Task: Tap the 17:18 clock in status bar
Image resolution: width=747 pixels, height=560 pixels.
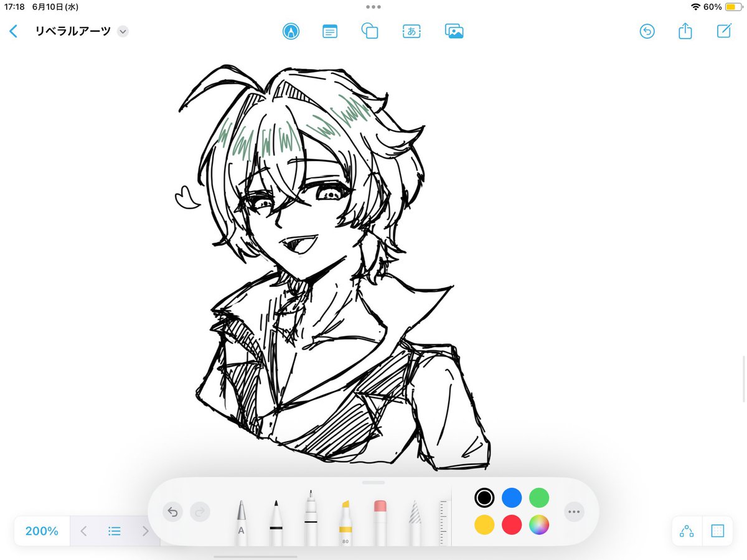Action: [14, 7]
